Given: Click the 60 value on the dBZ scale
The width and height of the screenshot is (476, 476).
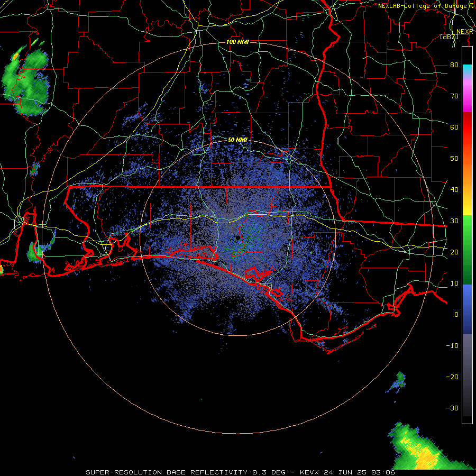Looking at the screenshot, I should (454, 127).
